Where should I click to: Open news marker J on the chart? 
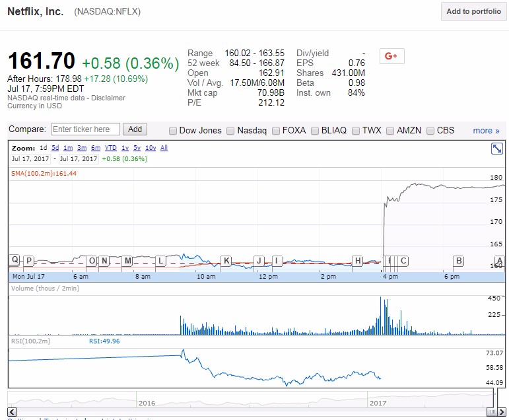tap(259, 261)
